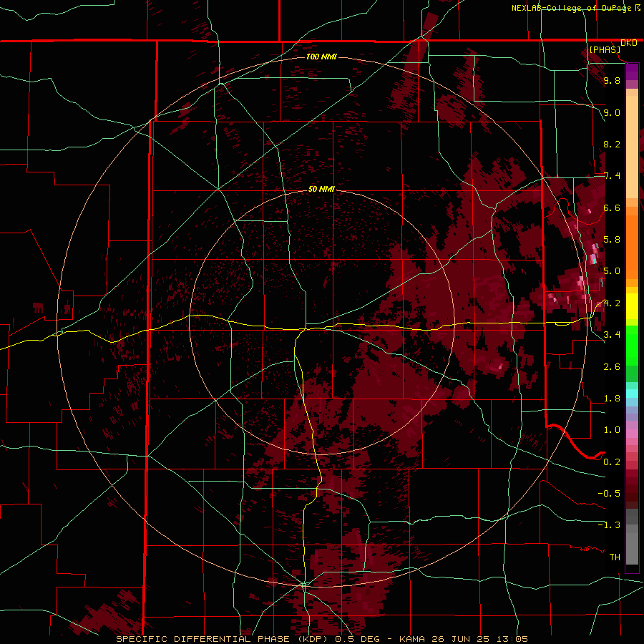
Task: Click the 26 JUN 25 date text
Action: (462, 639)
